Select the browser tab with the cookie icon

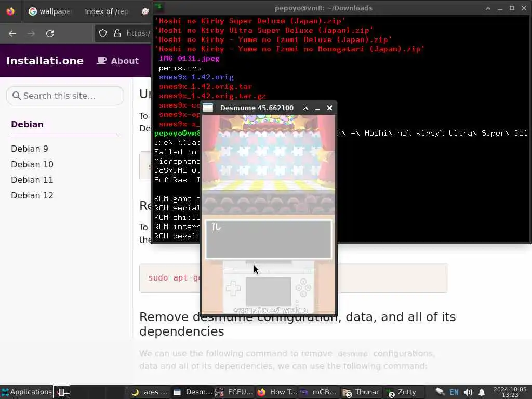[145, 11]
